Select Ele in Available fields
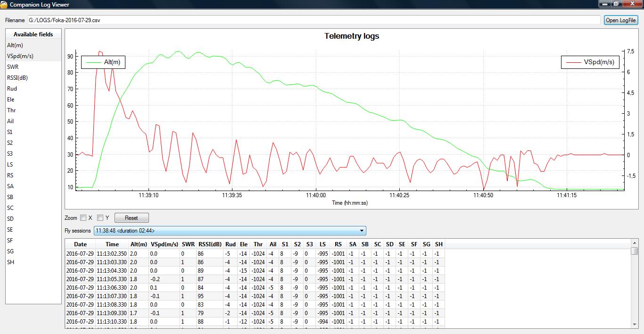Viewport: 644px width, 334px height. pyautogui.click(x=33, y=100)
